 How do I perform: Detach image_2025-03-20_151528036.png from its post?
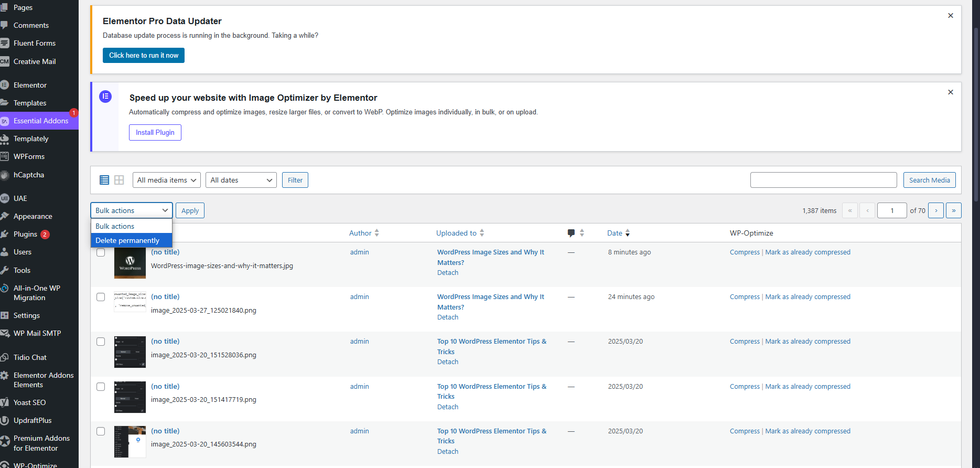[448, 362]
